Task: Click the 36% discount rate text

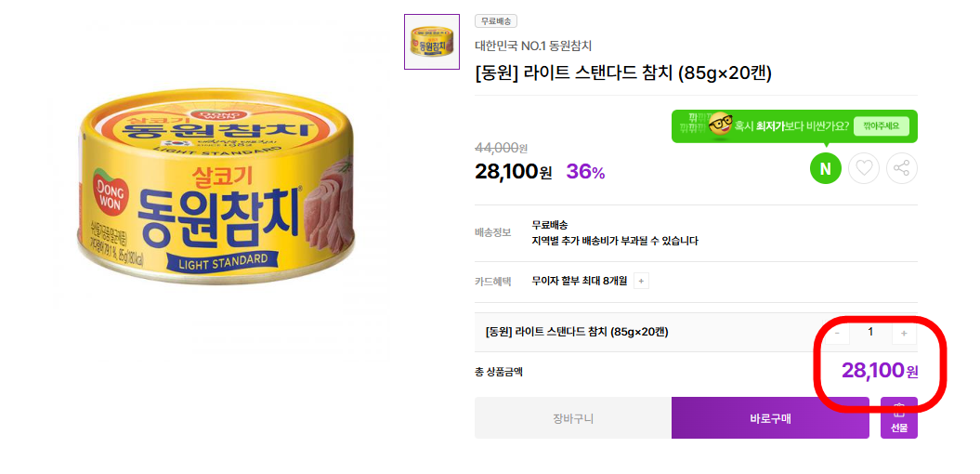Action: (x=585, y=172)
